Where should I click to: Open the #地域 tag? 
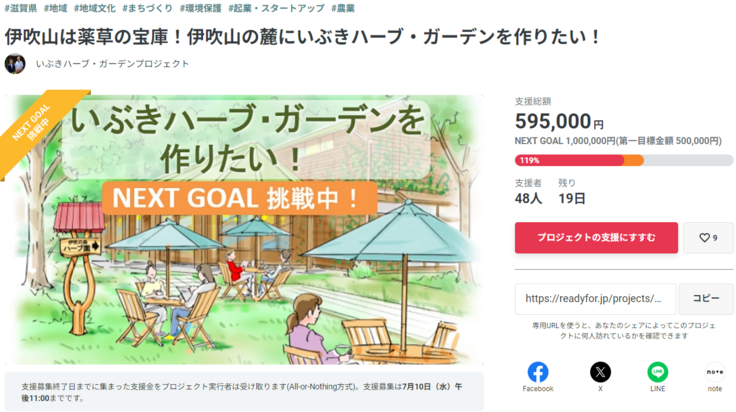point(56,8)
